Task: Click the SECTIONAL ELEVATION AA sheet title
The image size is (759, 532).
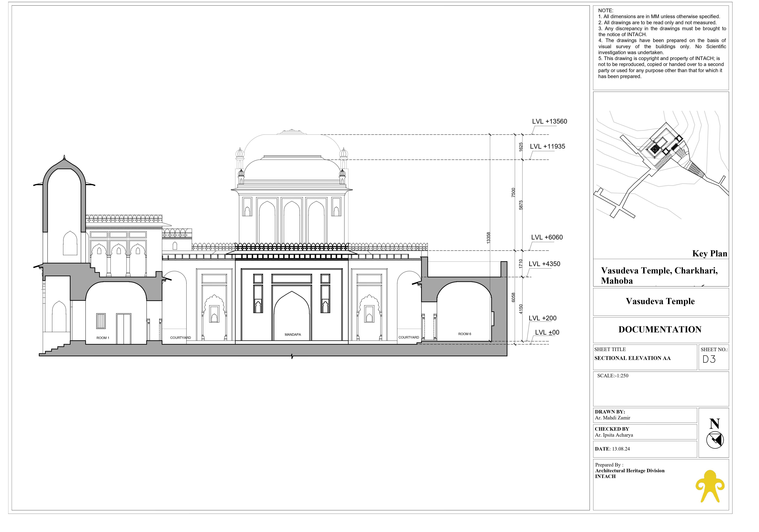Action: click(x=632, y=358)
